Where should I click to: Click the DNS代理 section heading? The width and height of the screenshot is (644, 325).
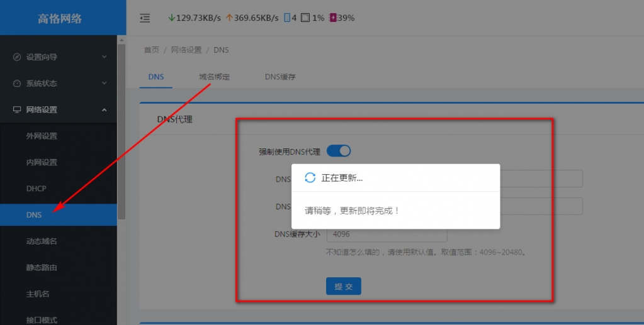(x=174, y=119)
